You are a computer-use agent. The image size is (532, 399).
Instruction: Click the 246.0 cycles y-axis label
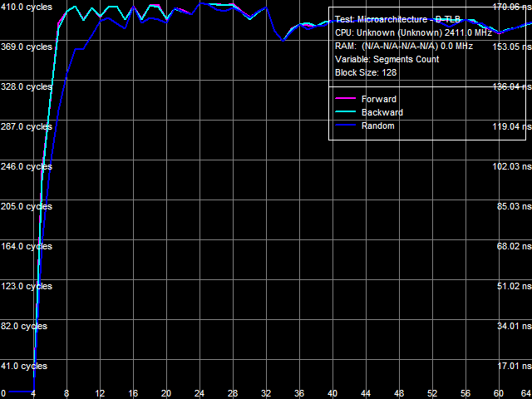26,167
